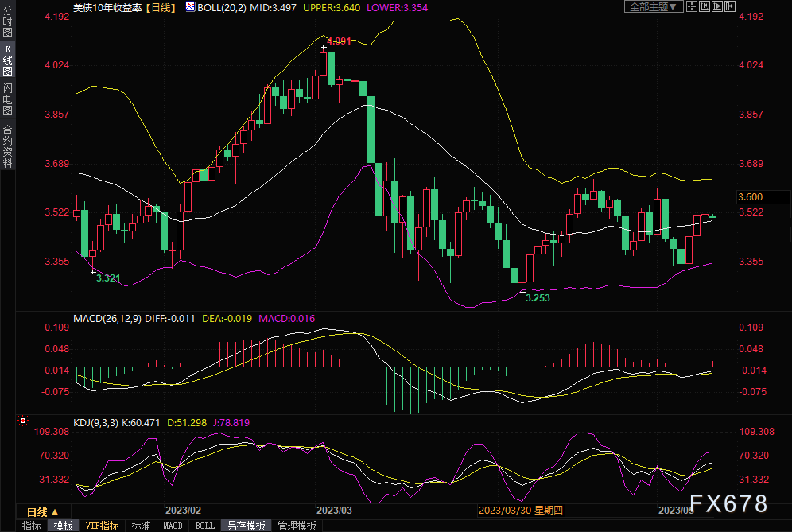Click the 3.253 low price marker

pos(538,297)
